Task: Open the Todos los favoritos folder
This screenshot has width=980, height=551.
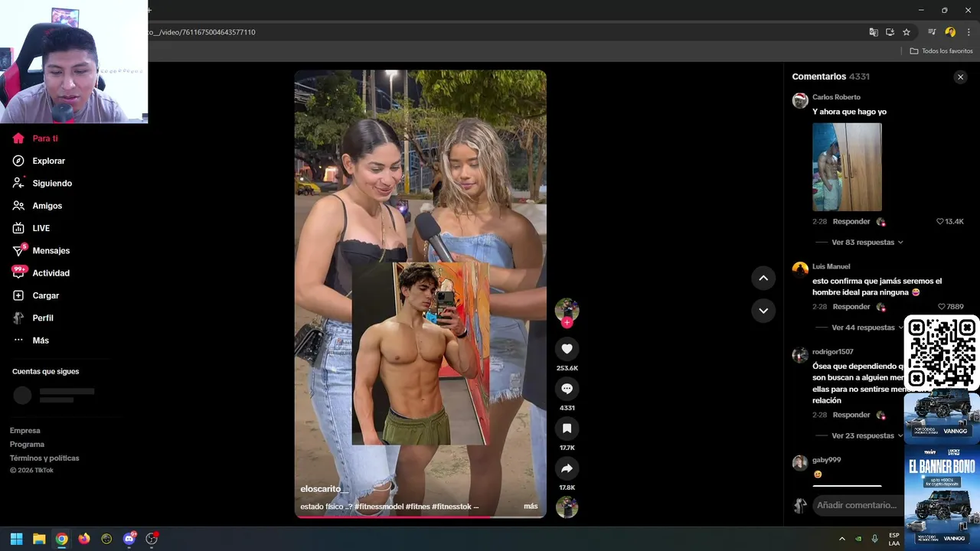Action: click(941, 51)
